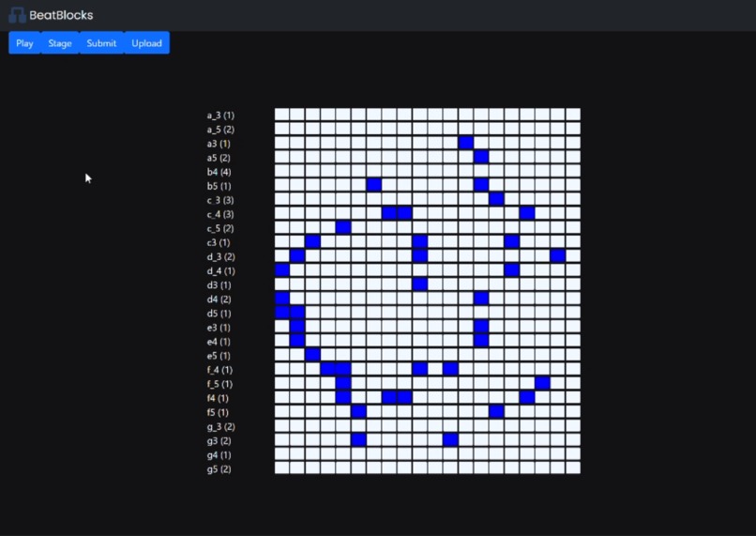This screenshot has height=536, width=756.
Task: Click the c_3 (3) note label
Action: click(x=220, y=200)
